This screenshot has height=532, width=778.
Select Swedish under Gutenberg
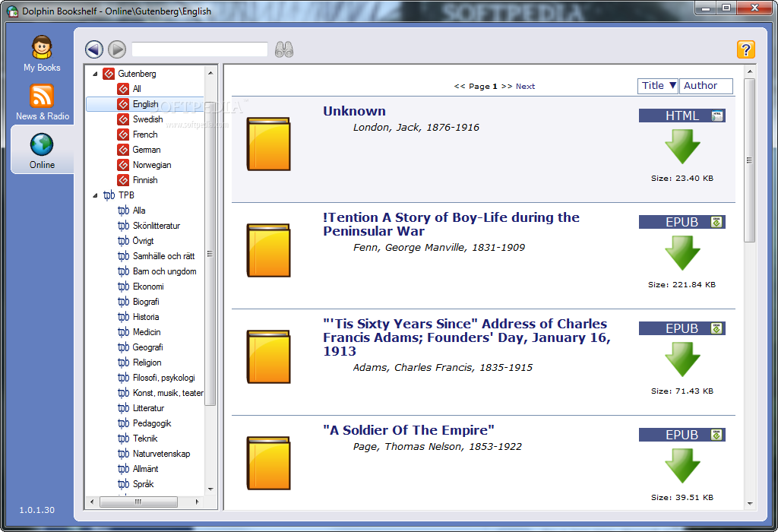pos(147,119)
